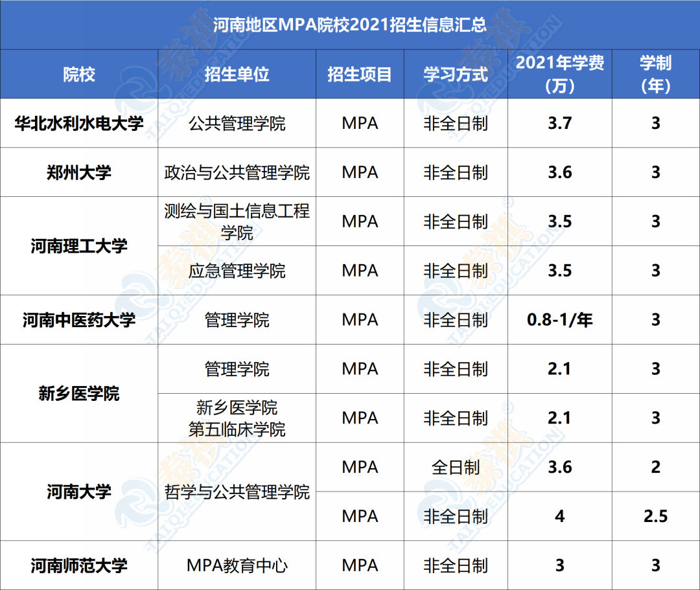
Task: Click the 政治与公共管理学院 cell
Action: click(237, 172)
